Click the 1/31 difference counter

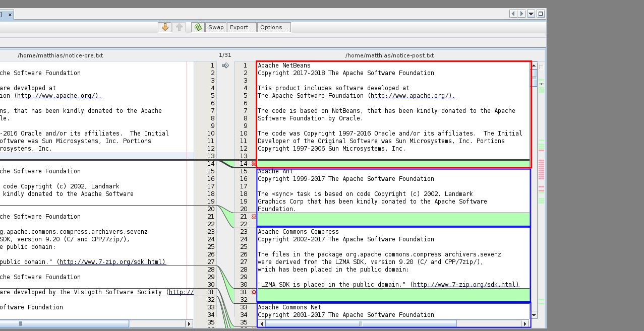tap(225, 55)
